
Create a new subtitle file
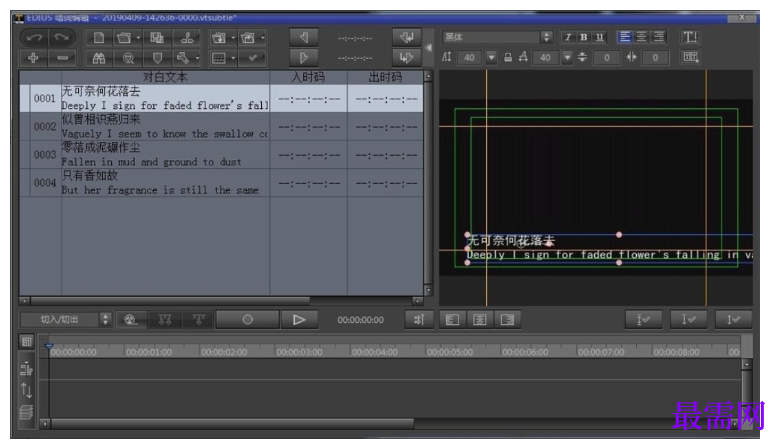click(x=99, y=38)
